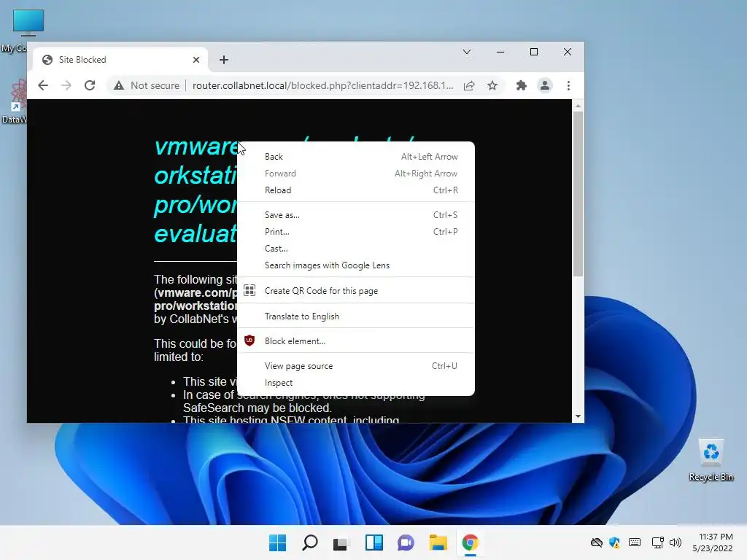Open a new tab with plus button
This screenshot has width=747, height=560.
224,60
